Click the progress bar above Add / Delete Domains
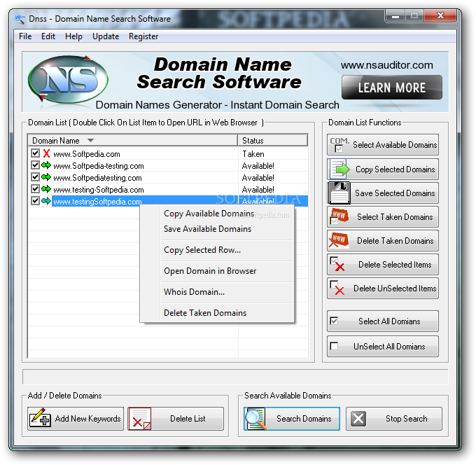Screen dimensions: 476x465 [235, 377]
